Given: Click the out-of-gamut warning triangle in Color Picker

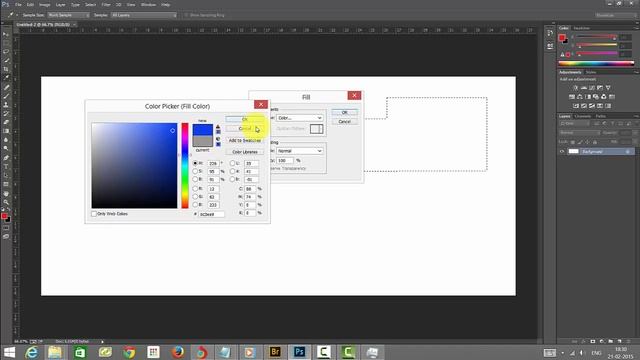Looking at the screenshot, I should [x=218, y=126].
